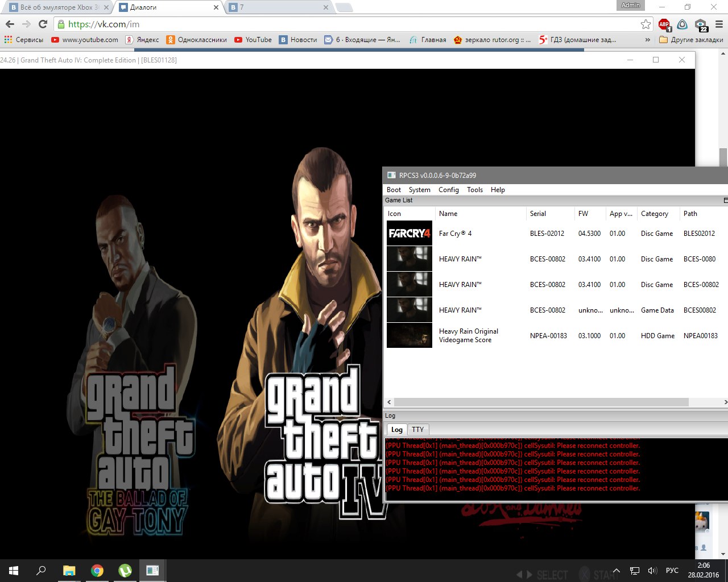Bookmark this page with the star icon
728x582 pixels.
click(646, 24)
